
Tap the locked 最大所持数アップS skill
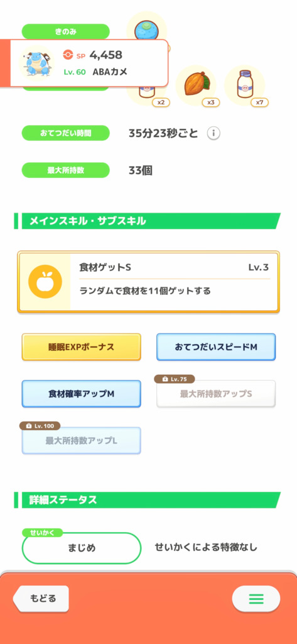pyautogui.click(x=216, y=394)
